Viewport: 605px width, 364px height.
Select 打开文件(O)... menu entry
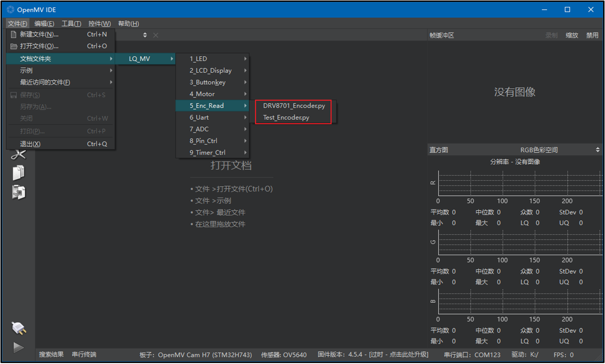tap(60, 46)
